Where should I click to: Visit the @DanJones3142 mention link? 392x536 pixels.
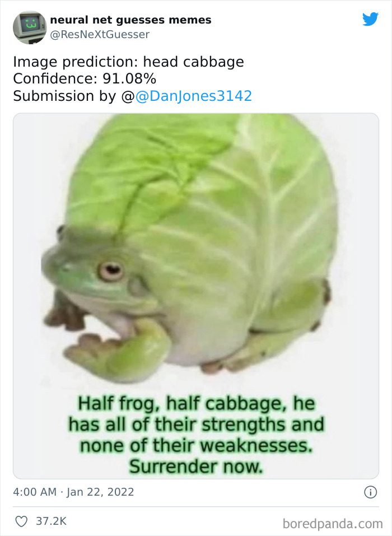coord(194,96)
